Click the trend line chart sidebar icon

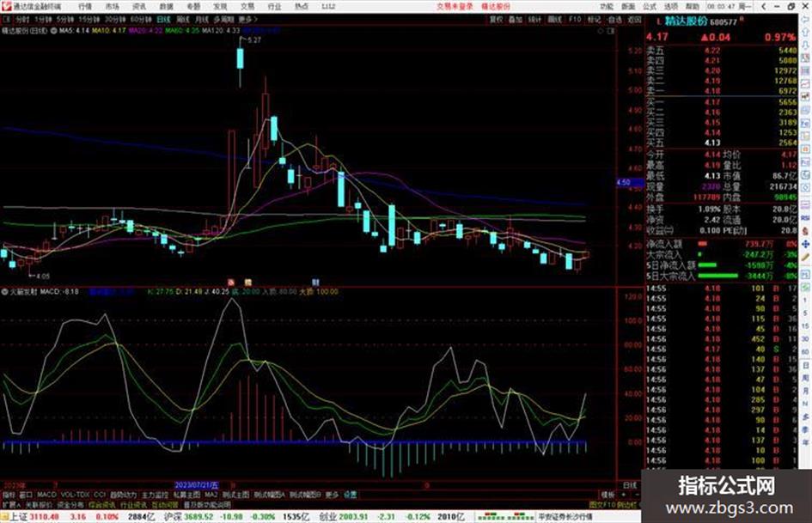[805, 83]
